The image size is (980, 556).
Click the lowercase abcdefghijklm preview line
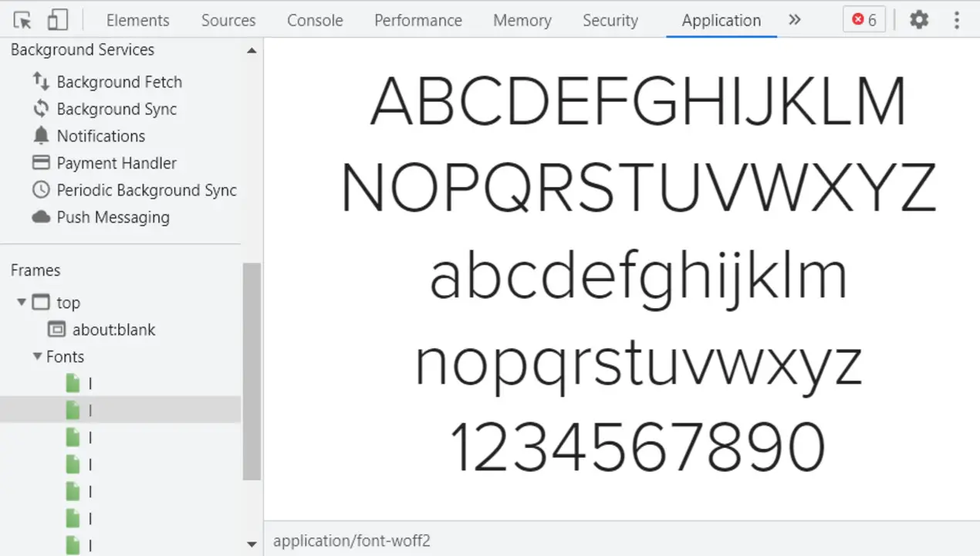[x=638, y=280]
